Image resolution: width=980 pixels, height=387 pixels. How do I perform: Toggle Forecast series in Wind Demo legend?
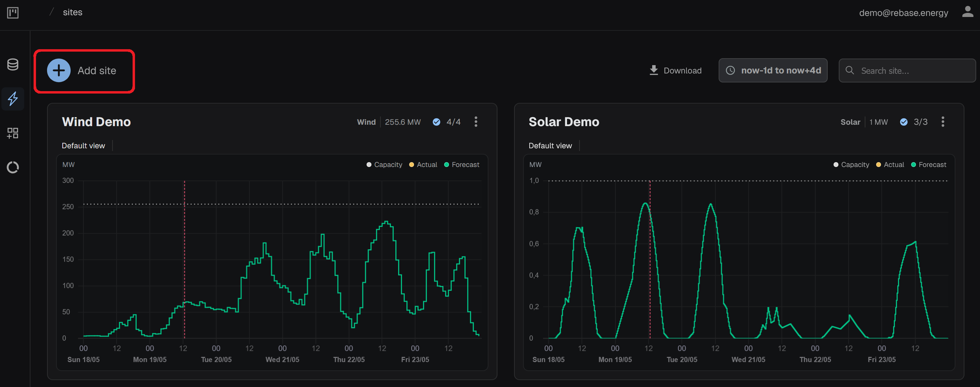pyautogui.click(x=462, y=165)
